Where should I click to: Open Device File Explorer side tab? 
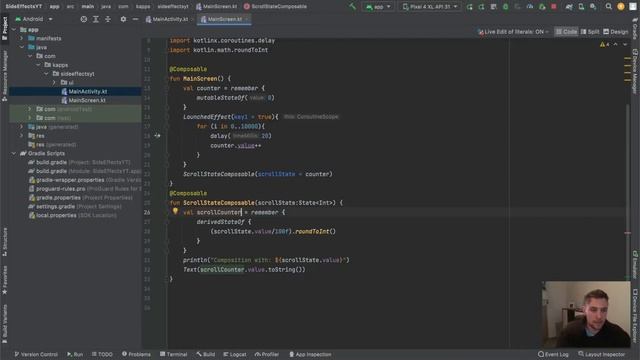tap(635, 316)
